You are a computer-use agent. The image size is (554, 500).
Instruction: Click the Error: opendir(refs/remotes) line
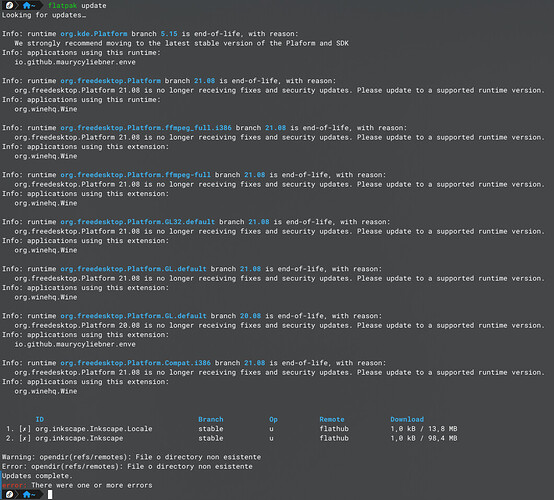127,466
